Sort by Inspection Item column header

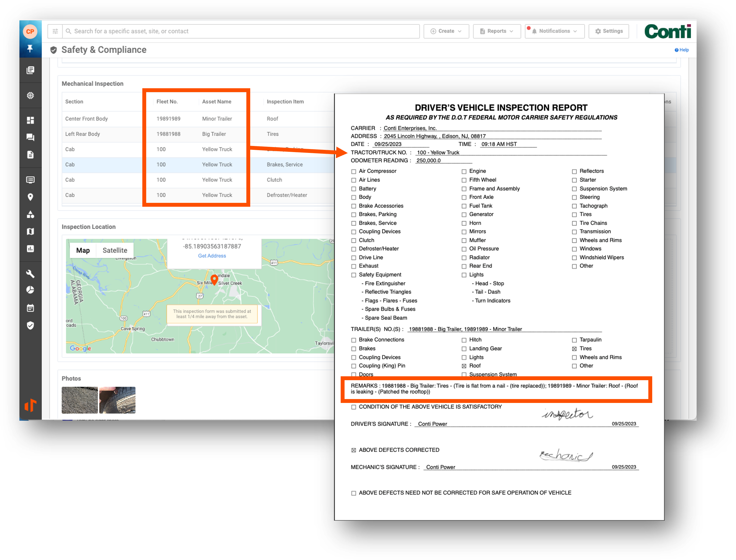(x=285, y=101)
